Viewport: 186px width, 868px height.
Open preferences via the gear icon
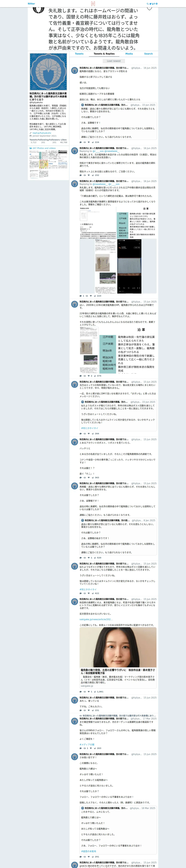pyautogui.click(x=156, y=4)
